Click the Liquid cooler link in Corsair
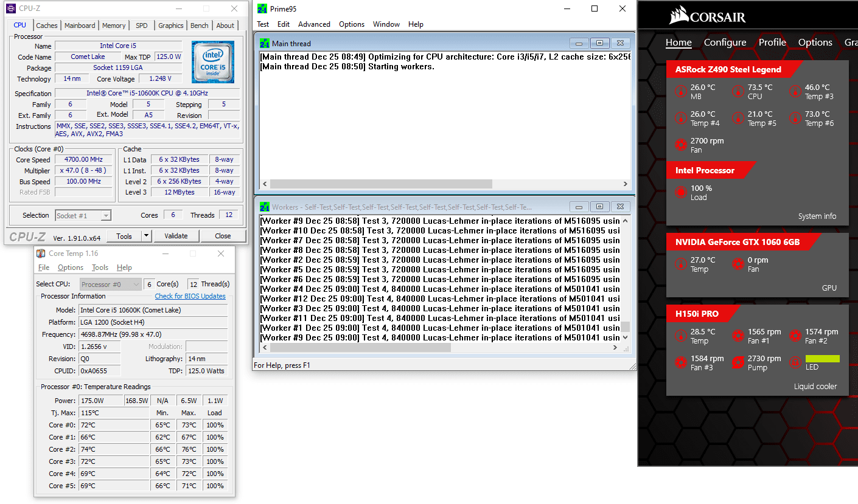Screen dimensions: 858x504 [x=815, y=387]
